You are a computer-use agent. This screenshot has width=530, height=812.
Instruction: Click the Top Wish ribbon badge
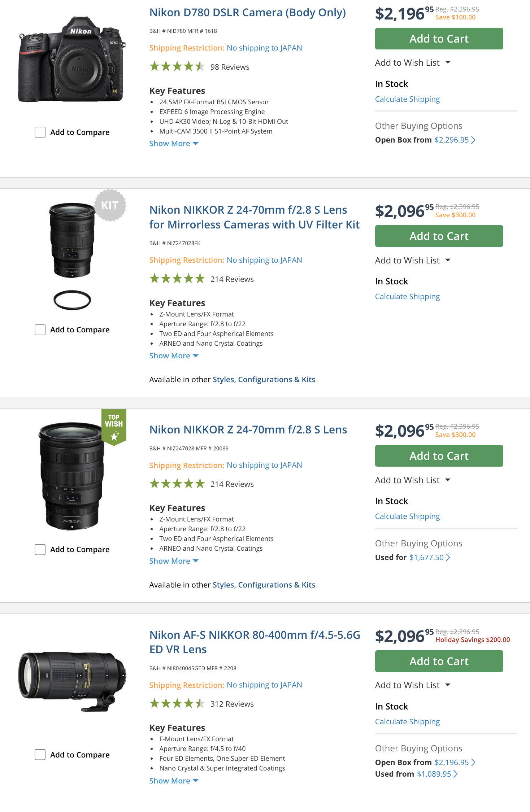tap(114, 426)
